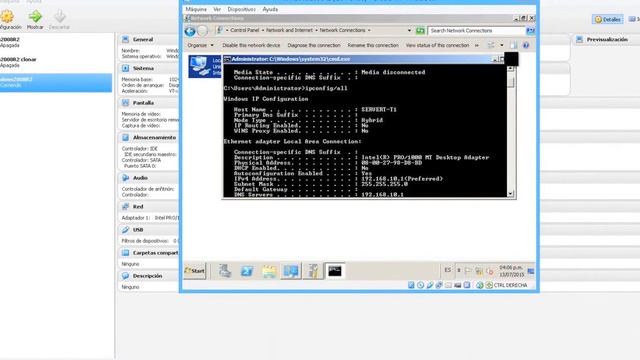640x360 pixels.
Task: Open the Ayuda menu in VM window
Action: coord(270,9)
